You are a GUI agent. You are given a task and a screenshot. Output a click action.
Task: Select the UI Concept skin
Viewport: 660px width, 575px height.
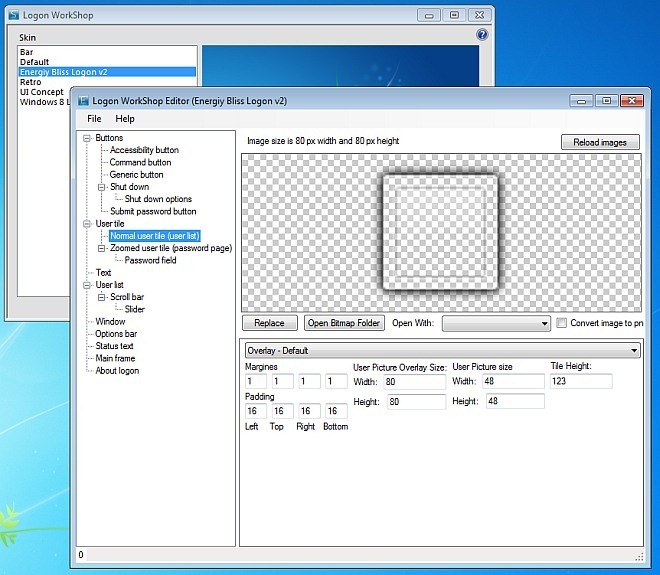[42, 92]
